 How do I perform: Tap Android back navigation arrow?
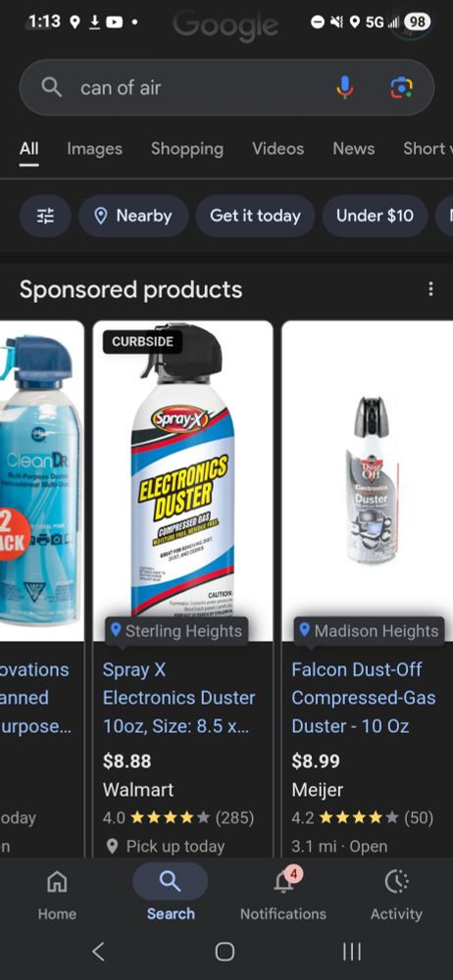[x=98, y=952]
